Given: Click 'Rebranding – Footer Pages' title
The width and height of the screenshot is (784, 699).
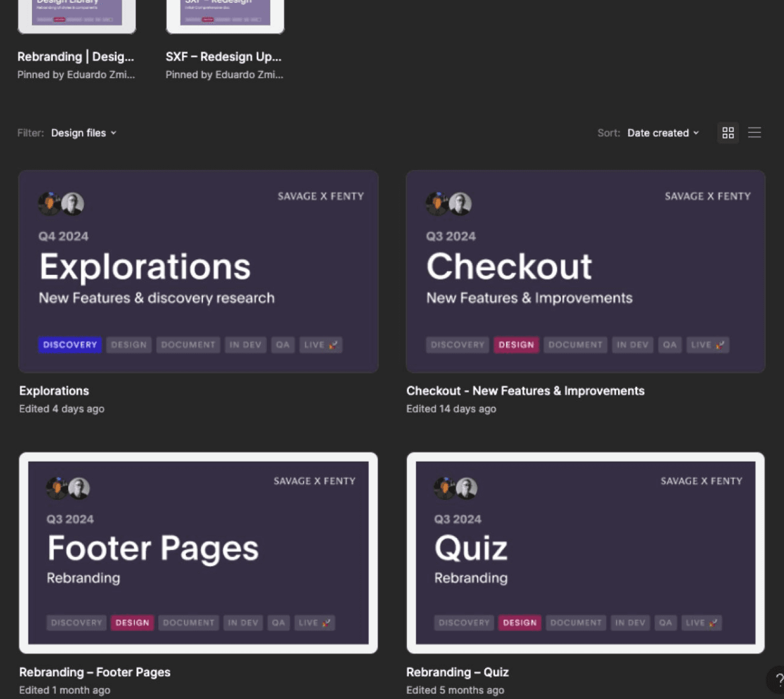Looking at the screenshot, I should [x=95, y=672].
